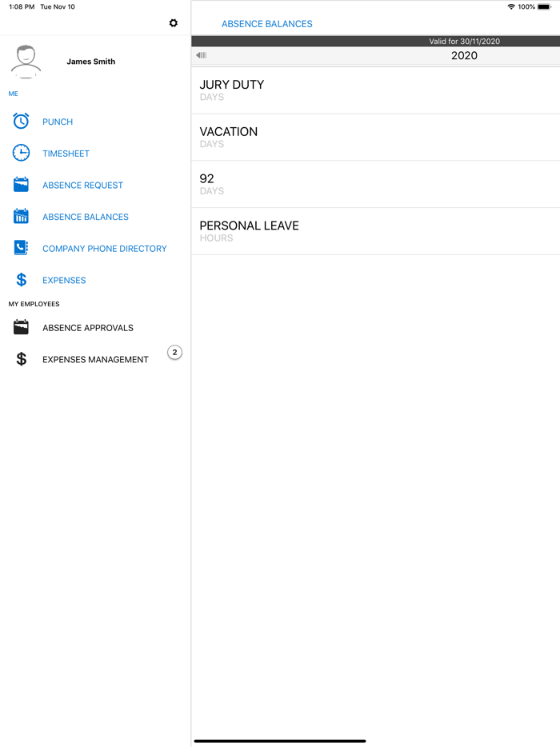Select the 92 DAYS balance row
Screen dimensions: 560x747
pos(375,184)
